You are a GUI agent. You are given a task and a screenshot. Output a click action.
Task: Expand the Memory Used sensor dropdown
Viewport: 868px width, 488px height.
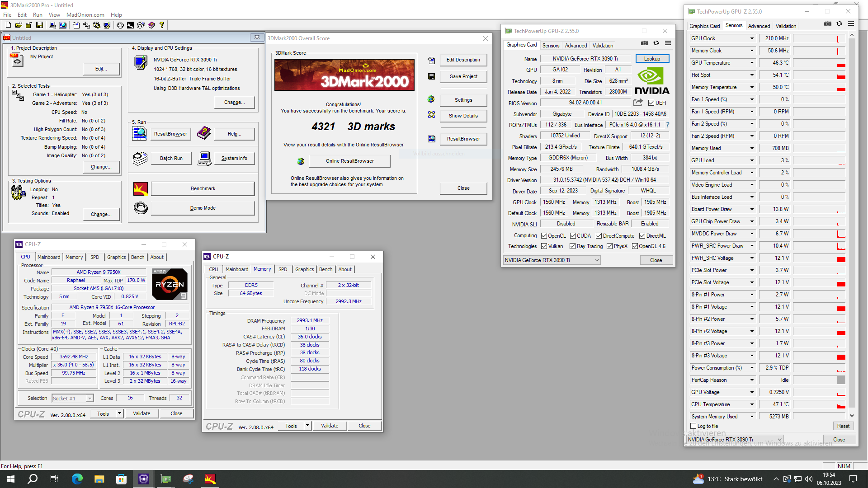752,148
